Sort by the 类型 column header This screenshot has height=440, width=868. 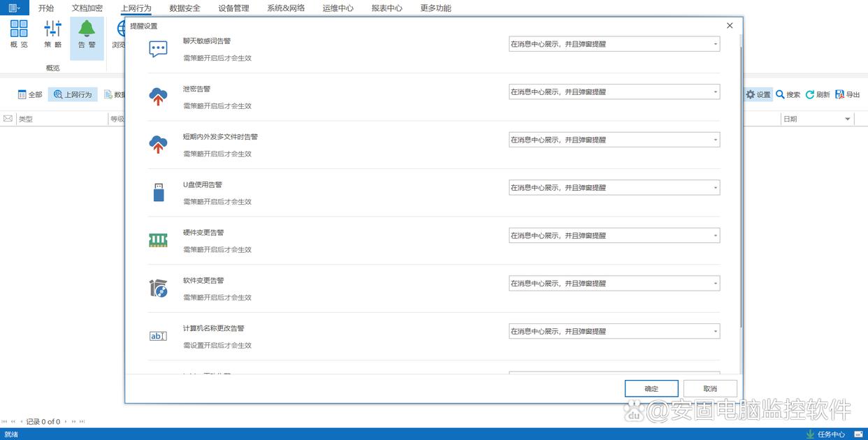(x=62, y=119)
